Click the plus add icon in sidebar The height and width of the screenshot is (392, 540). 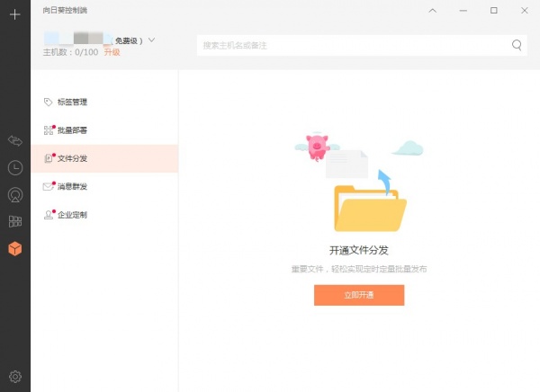(14, 14)
